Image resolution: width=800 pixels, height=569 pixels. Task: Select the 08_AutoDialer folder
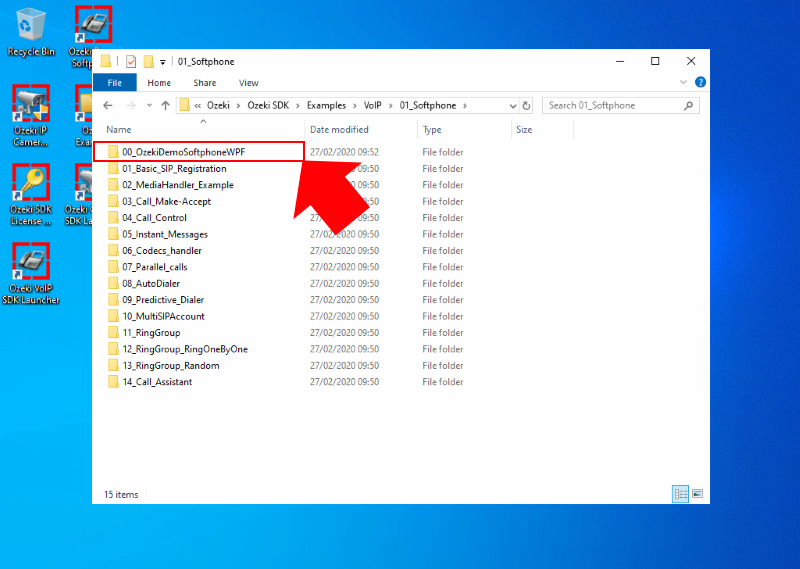[151, 283]
